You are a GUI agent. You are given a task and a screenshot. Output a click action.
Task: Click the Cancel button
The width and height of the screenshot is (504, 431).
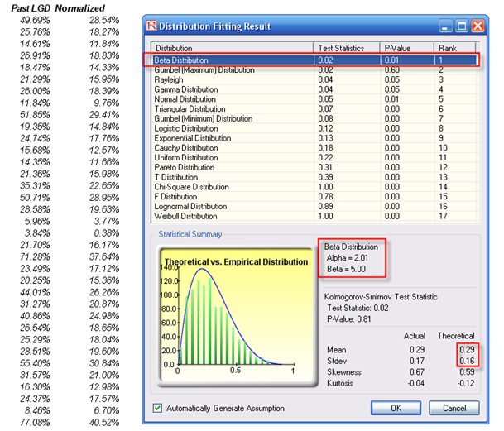pyautogui.click(x=454, y=408)
